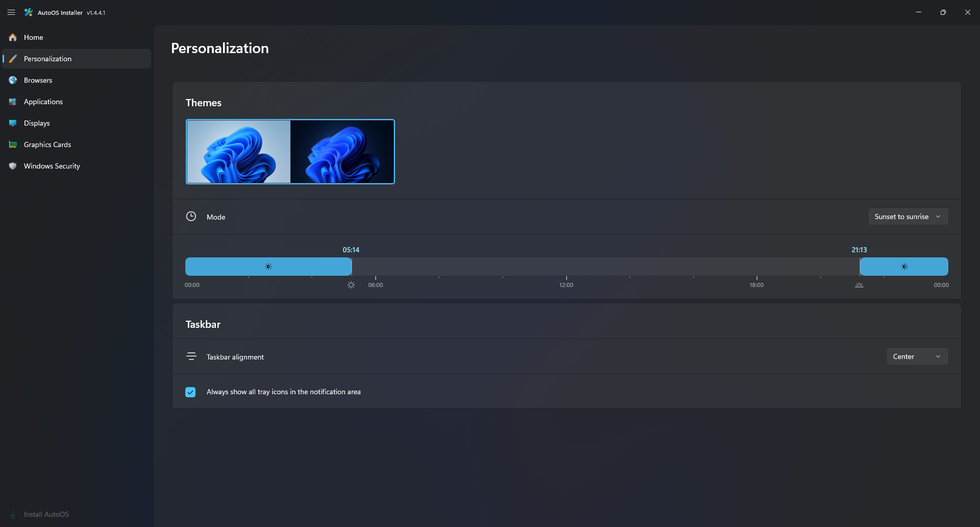Click the Displays monitor icon
Viewport: 980px width, 527px height.
tap(13, 123)
